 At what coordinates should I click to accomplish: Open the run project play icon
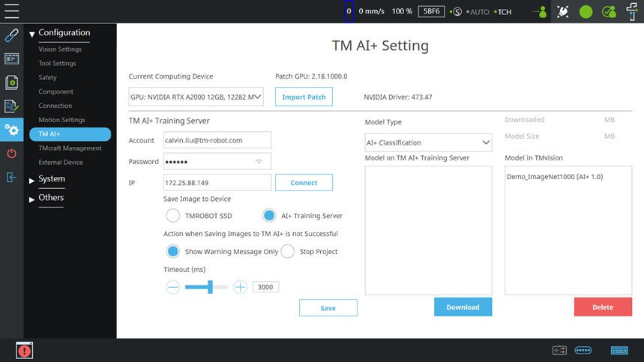tap(11, 82)
